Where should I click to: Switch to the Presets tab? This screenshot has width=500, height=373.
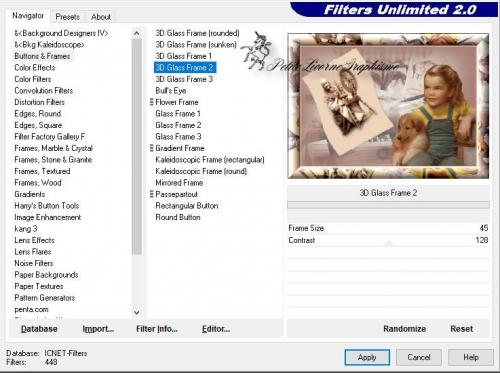(x=67, y=17)
